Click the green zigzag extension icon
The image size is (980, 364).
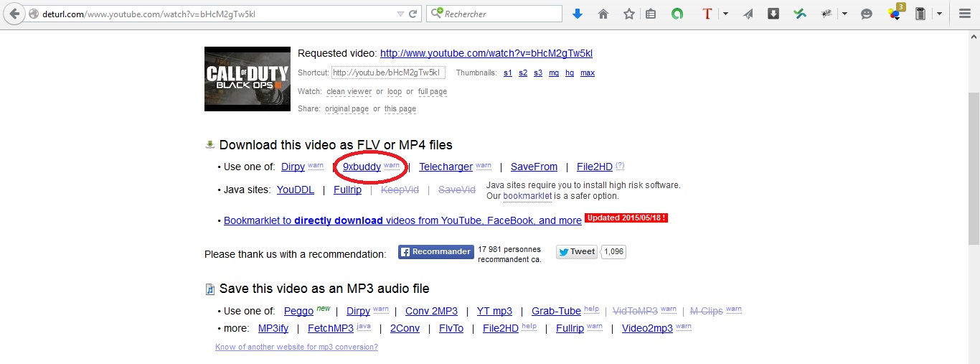(800, 14)
